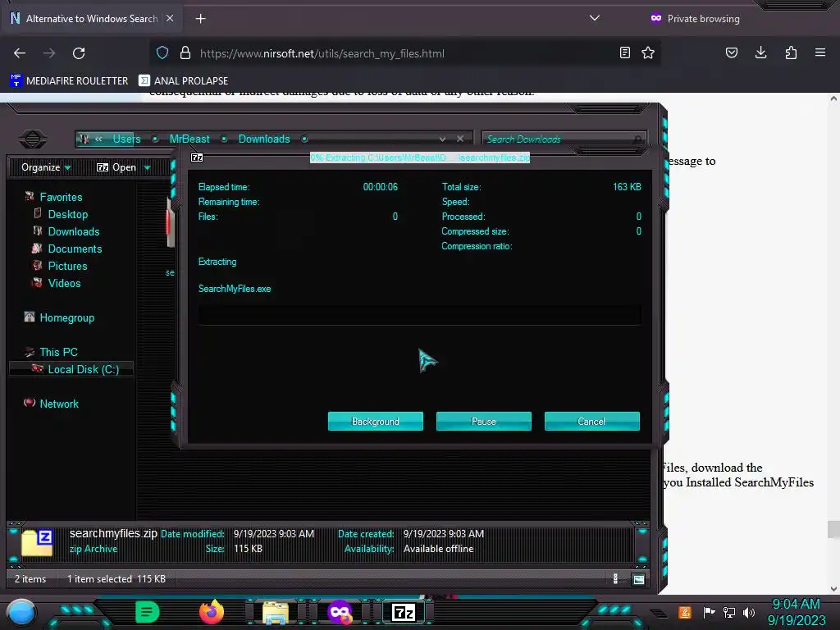Select Videos in navigation pane
The width and height of the screenshot is (840, 630).
pyautogui.click(x=64, y=283)
